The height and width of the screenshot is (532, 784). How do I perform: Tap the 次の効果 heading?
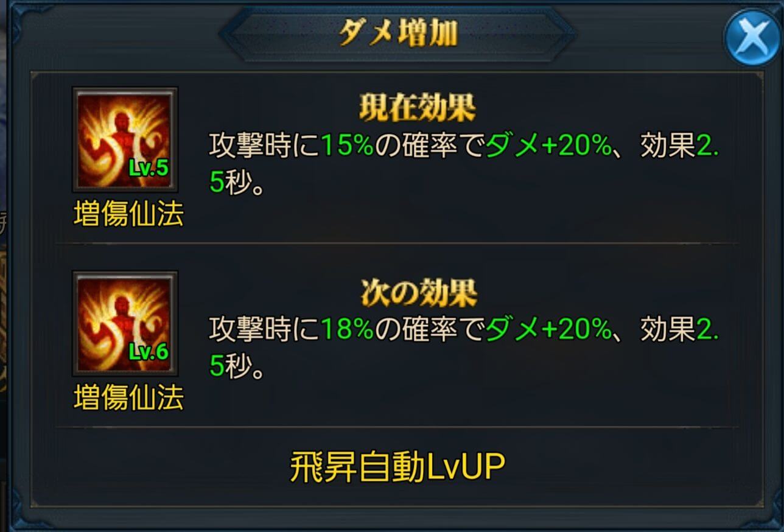click(418, 294)
